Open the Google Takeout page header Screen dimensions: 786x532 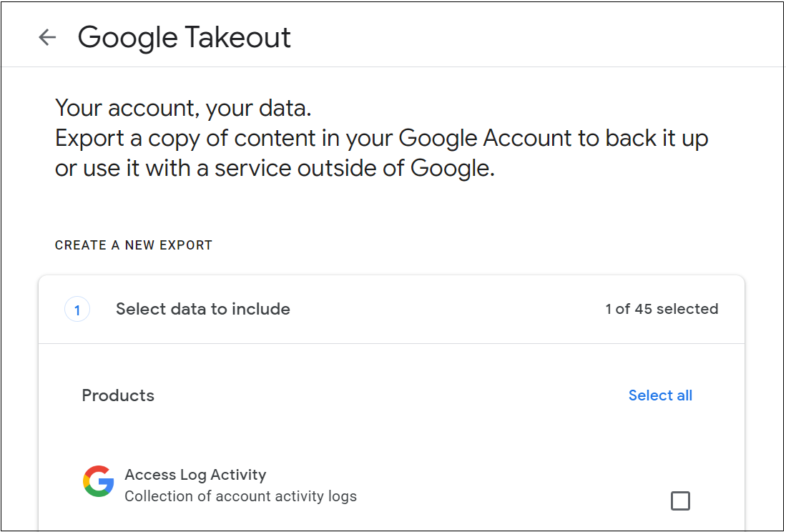[185, 36]
